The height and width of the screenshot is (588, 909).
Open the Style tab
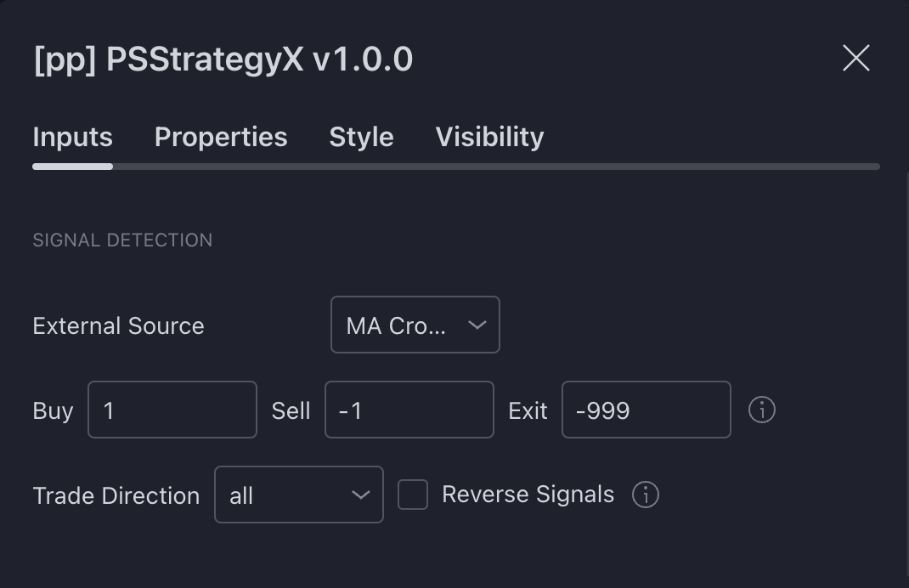[x=361, y=137]
